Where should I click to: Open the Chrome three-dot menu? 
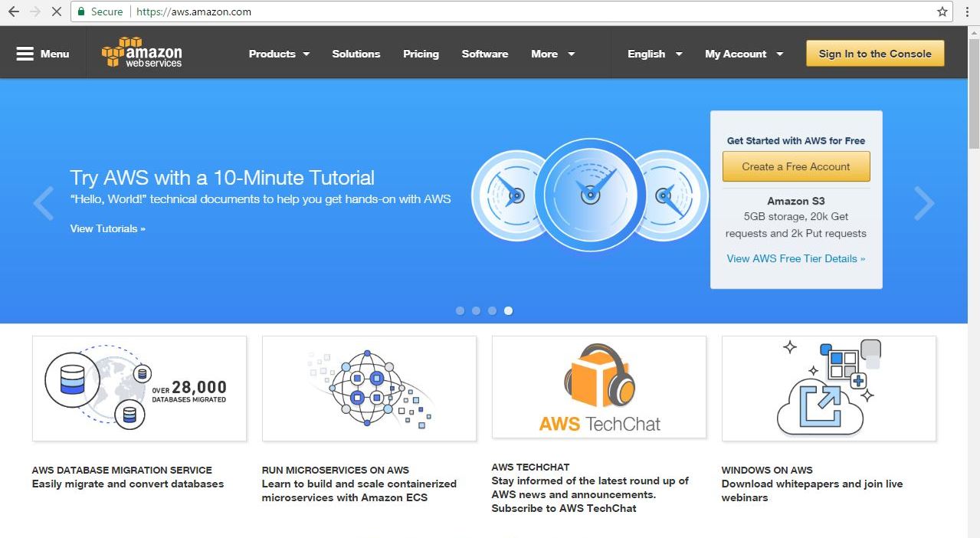(966, 11)
